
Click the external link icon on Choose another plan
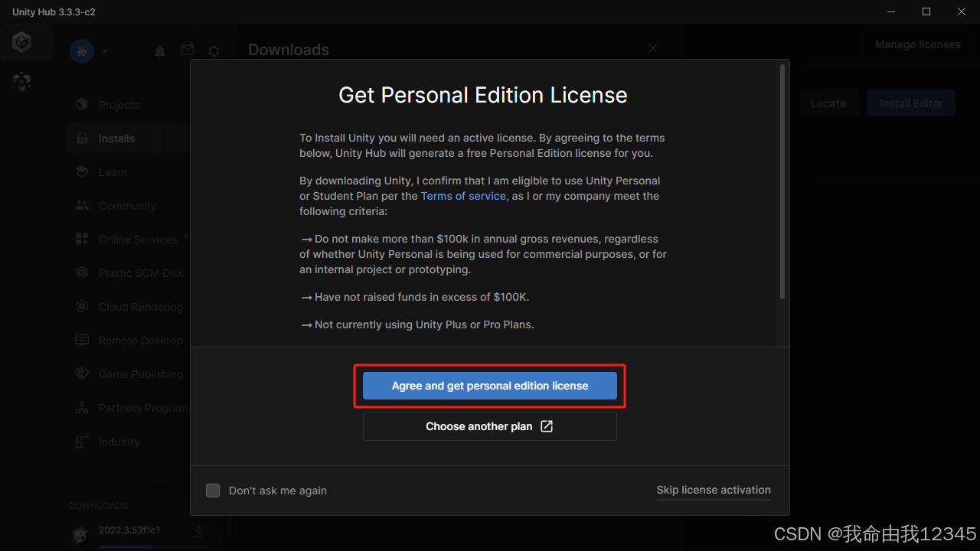[547, 426]
